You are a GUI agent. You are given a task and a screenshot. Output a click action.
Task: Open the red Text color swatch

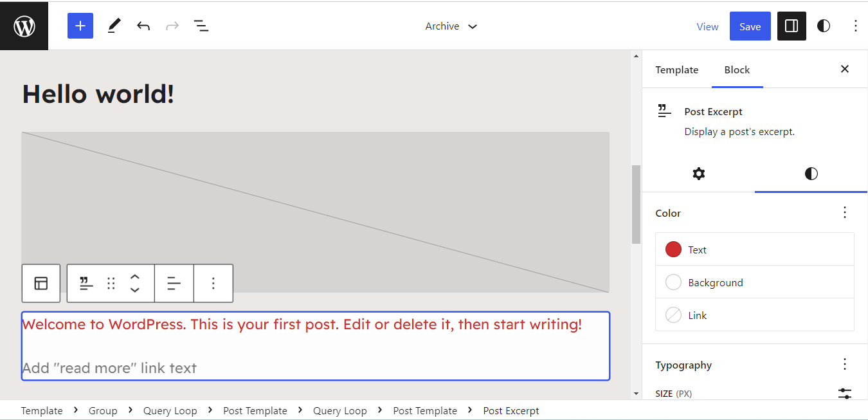tap(673, 250)
